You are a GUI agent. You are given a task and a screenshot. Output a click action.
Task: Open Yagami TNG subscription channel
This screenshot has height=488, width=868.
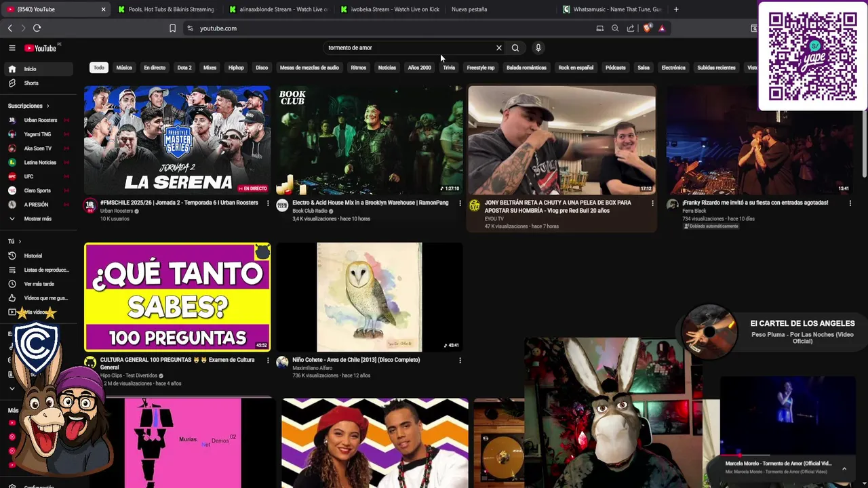pos(39,134)
